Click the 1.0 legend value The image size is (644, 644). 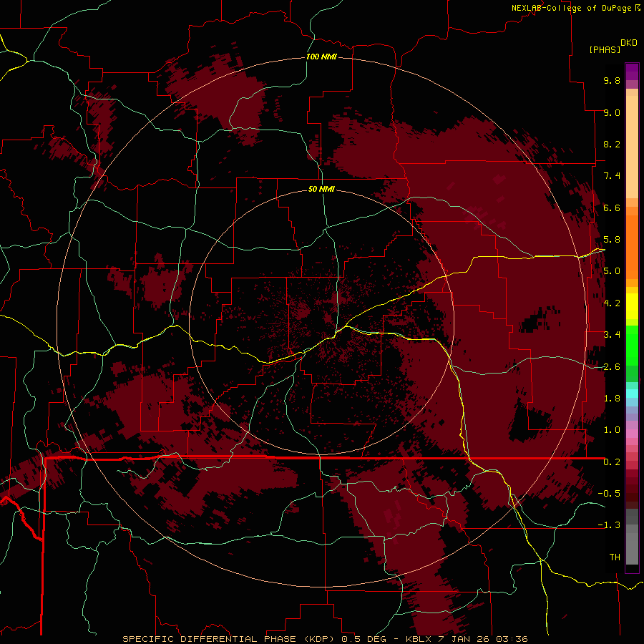[612, 430]
